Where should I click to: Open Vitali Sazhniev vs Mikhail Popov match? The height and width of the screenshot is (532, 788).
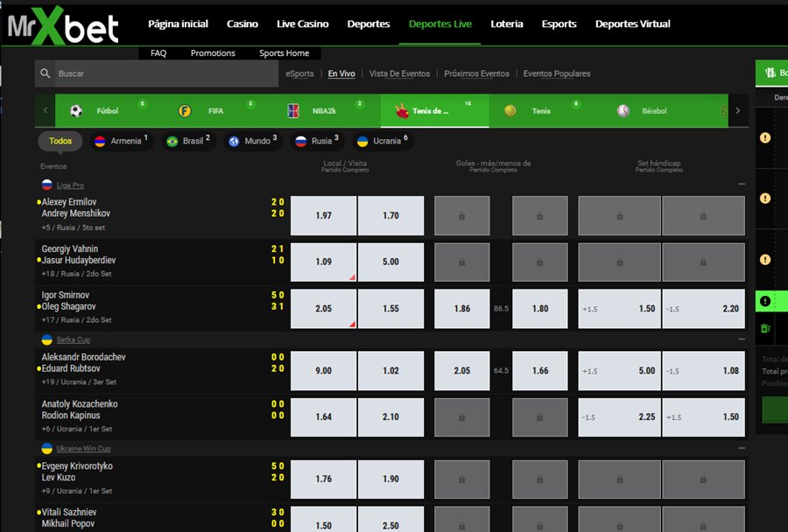(69, 518)
